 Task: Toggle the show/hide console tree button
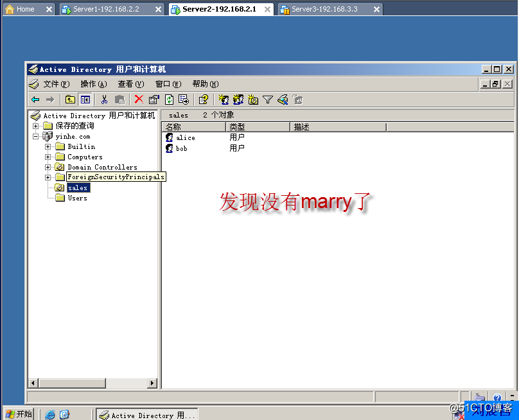[x=85, y=100]
